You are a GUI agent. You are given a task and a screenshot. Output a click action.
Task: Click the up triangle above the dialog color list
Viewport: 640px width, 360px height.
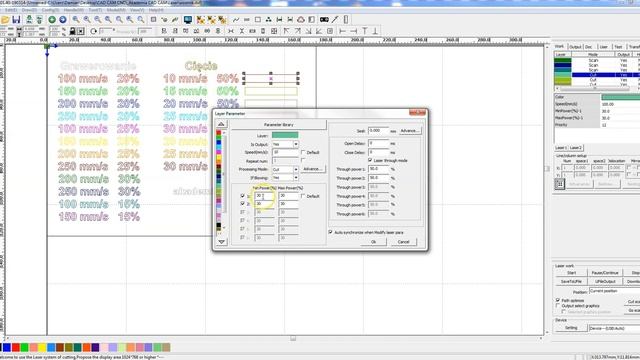(x=221, y=124)
